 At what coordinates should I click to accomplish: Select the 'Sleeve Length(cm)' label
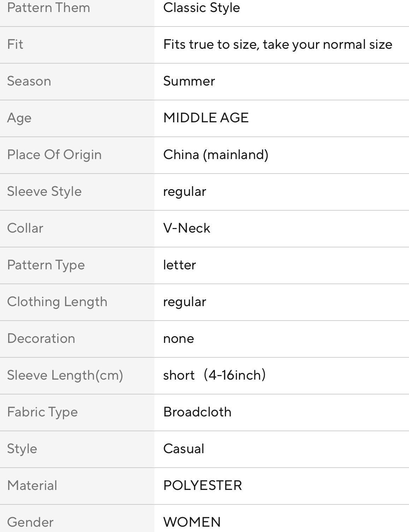pos(65,375)
